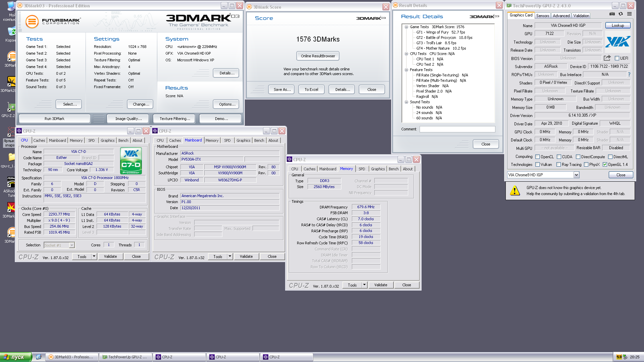Open the GPU-Z hamburger menu icon

[x=629, y=14]
